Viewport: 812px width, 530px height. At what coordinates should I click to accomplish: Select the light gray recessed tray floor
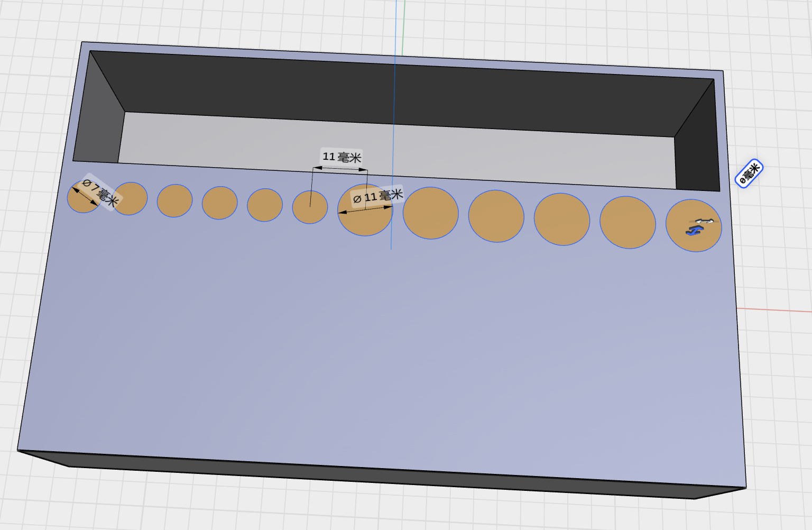[396, 150]
